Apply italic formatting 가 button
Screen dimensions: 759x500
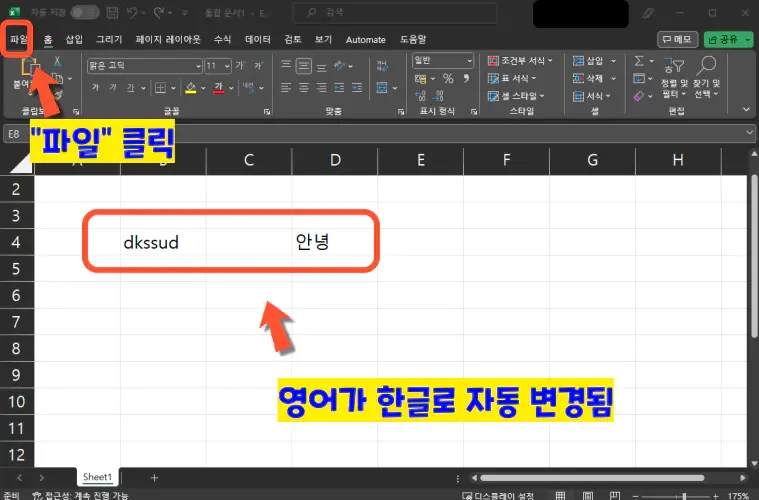pyautogui.click(x=113, y=88)
